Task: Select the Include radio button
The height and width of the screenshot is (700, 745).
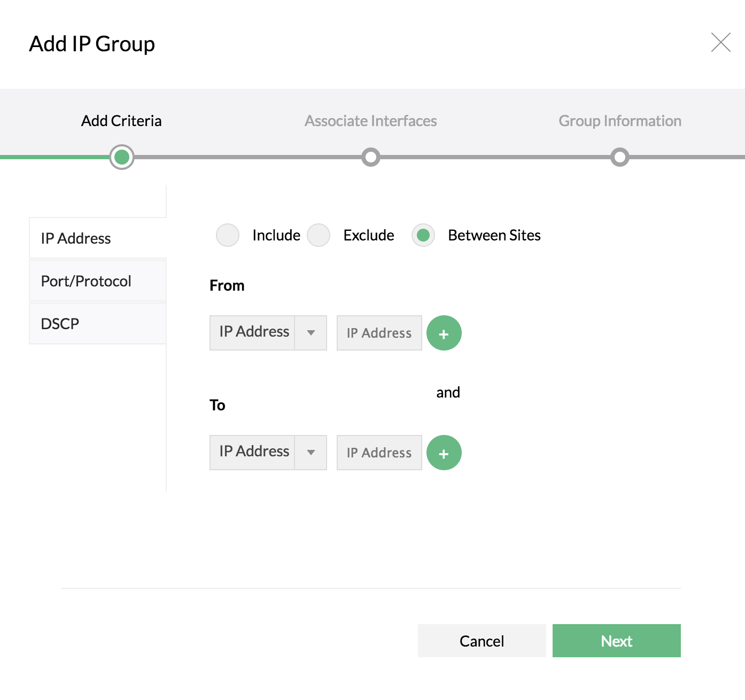Action: tap(228, 235)
